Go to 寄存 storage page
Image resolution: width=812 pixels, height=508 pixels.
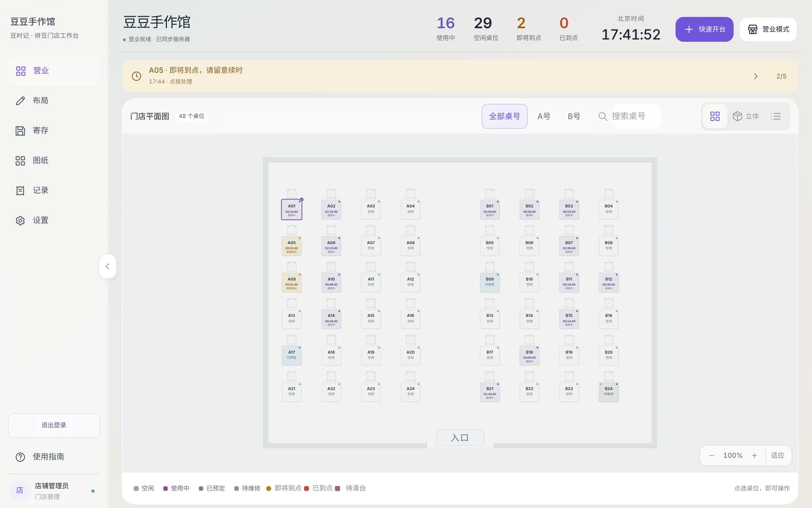coord(54,130)
